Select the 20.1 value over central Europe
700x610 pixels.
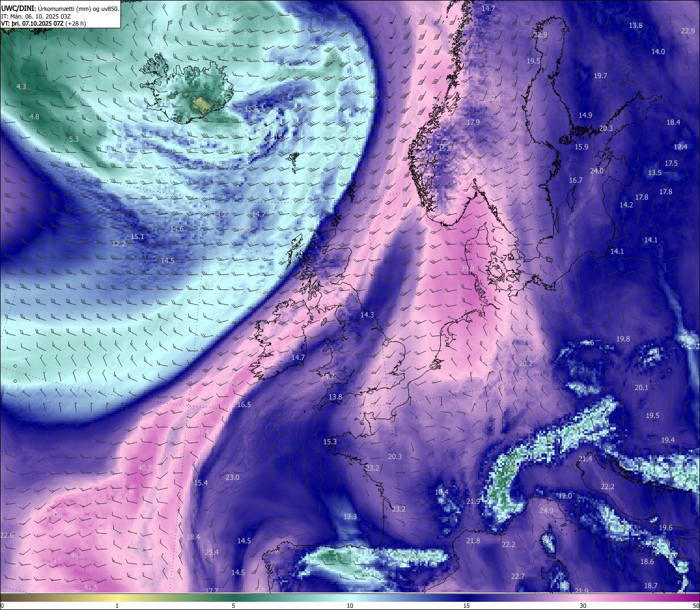pos(641,387)
